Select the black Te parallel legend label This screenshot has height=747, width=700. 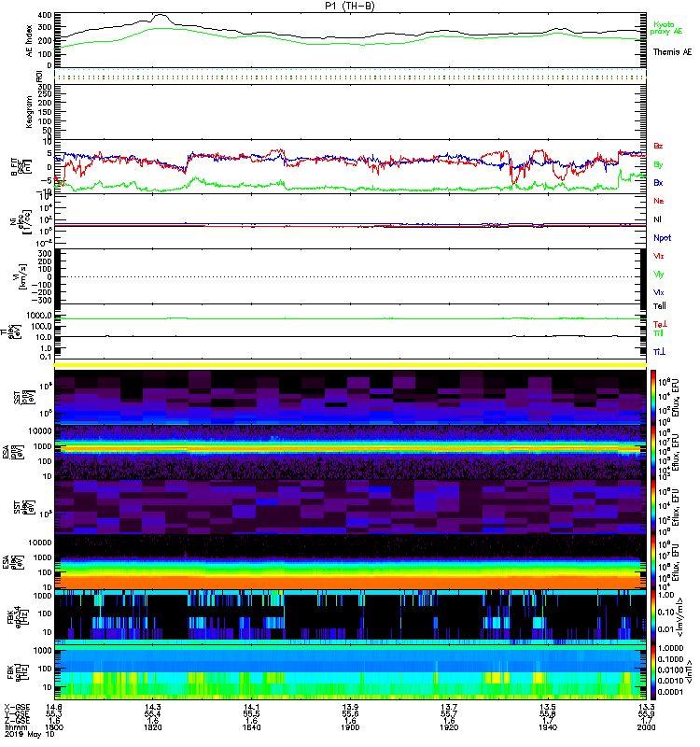(x=660, y=306)
